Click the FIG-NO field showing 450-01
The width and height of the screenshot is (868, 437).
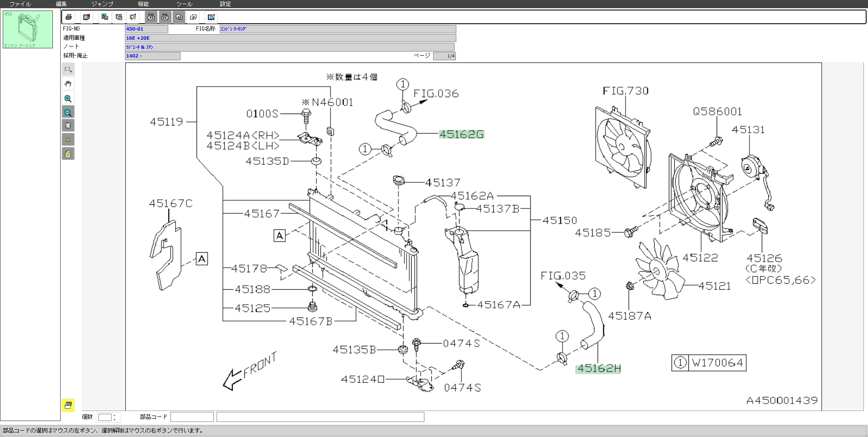(147, 29)
